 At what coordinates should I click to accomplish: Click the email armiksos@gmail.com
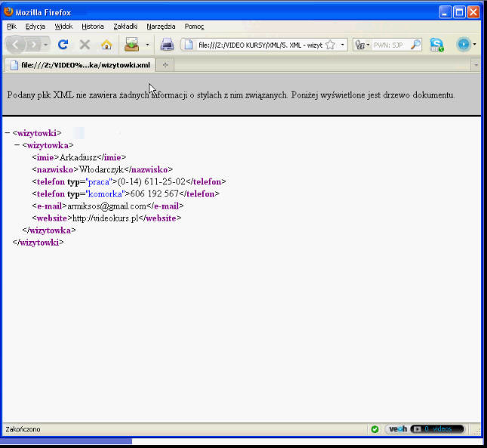click(106, 206)
